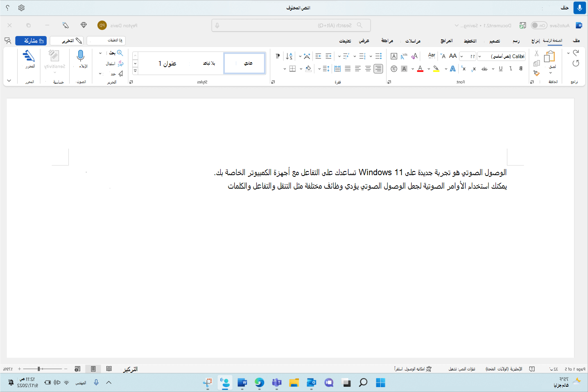Apply the red font color
The image size is (588, 392).
[420, 69]
